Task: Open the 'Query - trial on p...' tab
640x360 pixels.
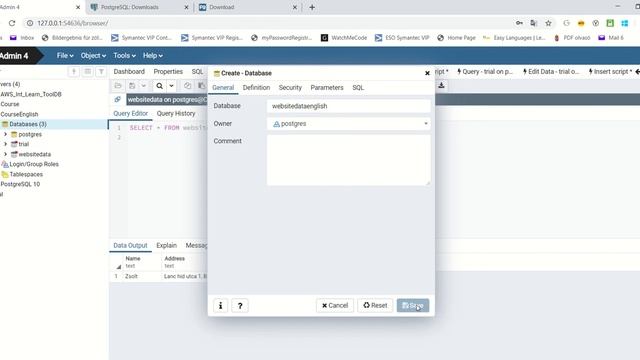Action: [485, 71]
